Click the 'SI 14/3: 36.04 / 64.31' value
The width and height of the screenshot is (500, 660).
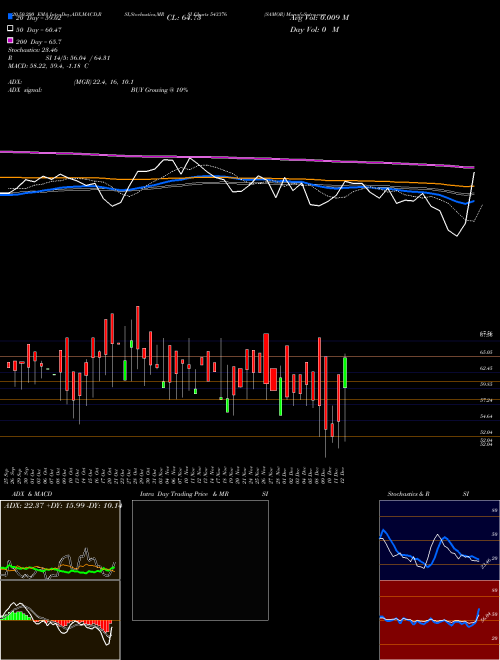[78, 58]
